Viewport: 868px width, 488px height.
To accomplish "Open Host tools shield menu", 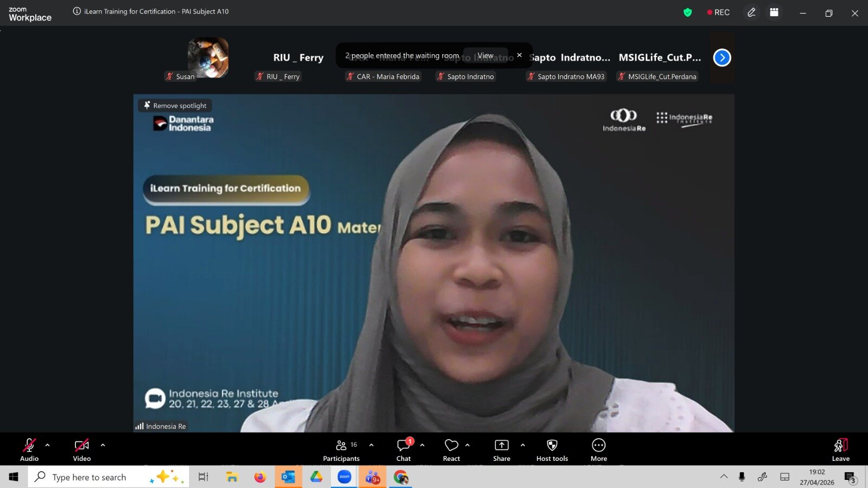I will [x=552, y=450].
